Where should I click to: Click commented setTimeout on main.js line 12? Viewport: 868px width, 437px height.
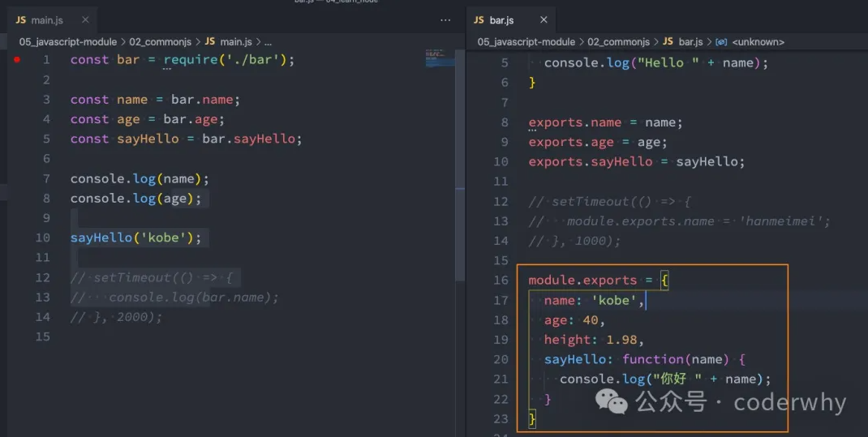click(151, 278)
